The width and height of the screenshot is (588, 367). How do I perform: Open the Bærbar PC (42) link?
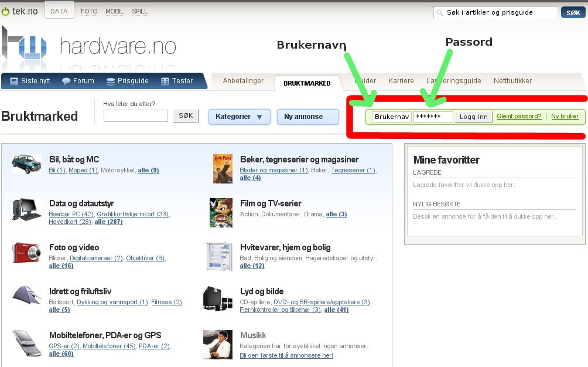click(x=71, y=214)
